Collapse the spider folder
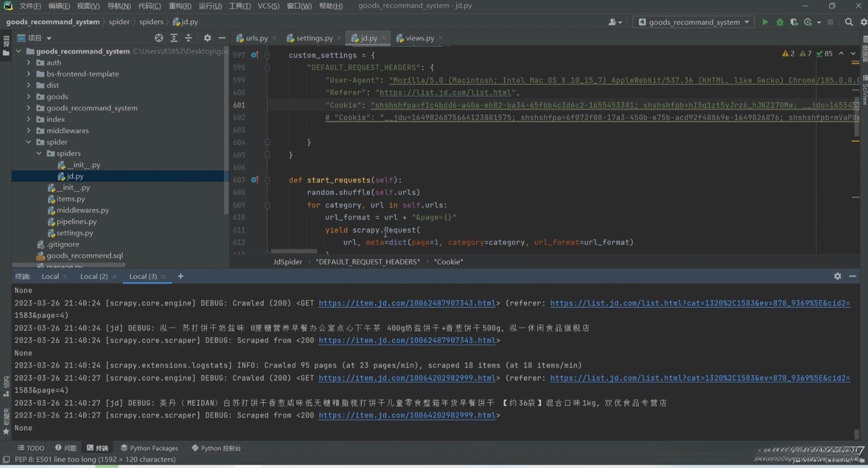The image size is (868, 468). 29,142
